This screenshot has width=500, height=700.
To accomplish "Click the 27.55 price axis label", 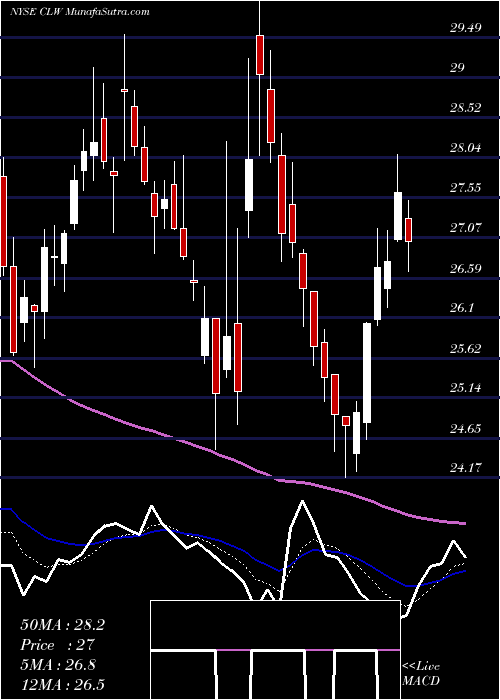I will (x=466, y=188).
